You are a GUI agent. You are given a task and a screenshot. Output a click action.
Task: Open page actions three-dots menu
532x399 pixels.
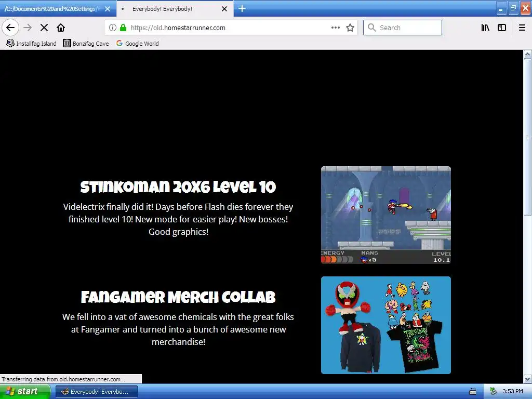click(336, 28)
